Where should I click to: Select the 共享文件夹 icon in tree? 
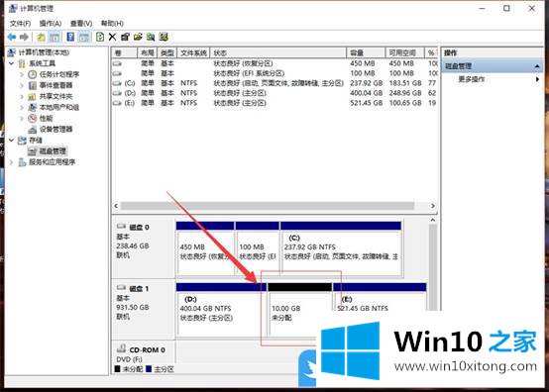[33, 96]
